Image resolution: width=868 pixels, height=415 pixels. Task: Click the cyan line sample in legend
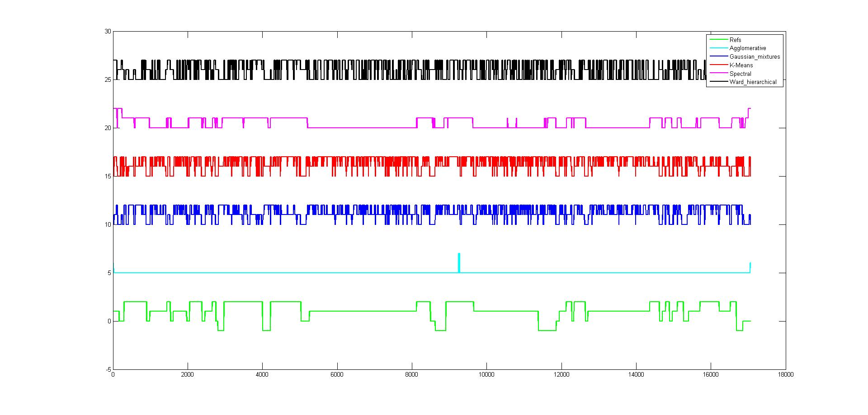click(x=717, y=48)
